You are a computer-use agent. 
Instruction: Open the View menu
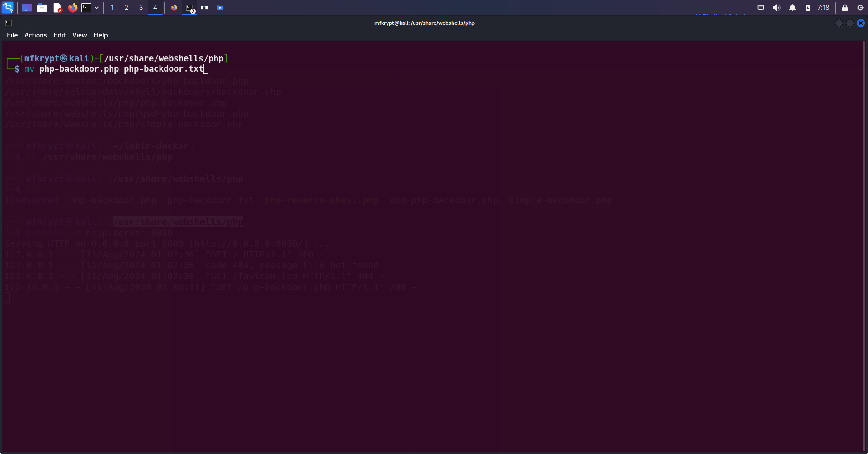(80, 35)
